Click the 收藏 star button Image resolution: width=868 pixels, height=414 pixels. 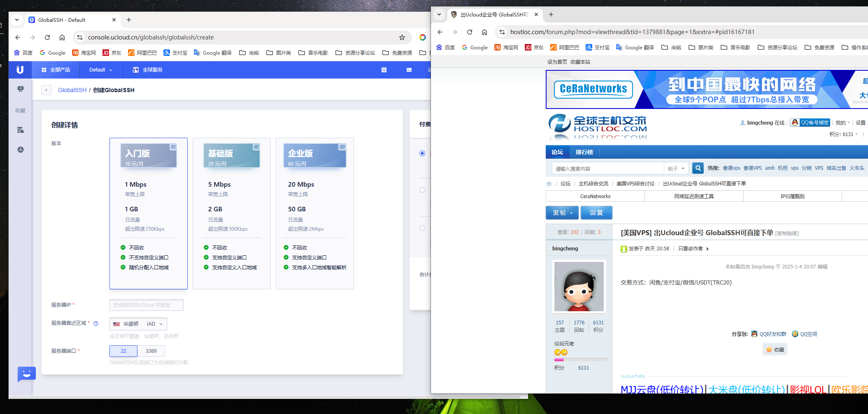[x=775, y=349]
